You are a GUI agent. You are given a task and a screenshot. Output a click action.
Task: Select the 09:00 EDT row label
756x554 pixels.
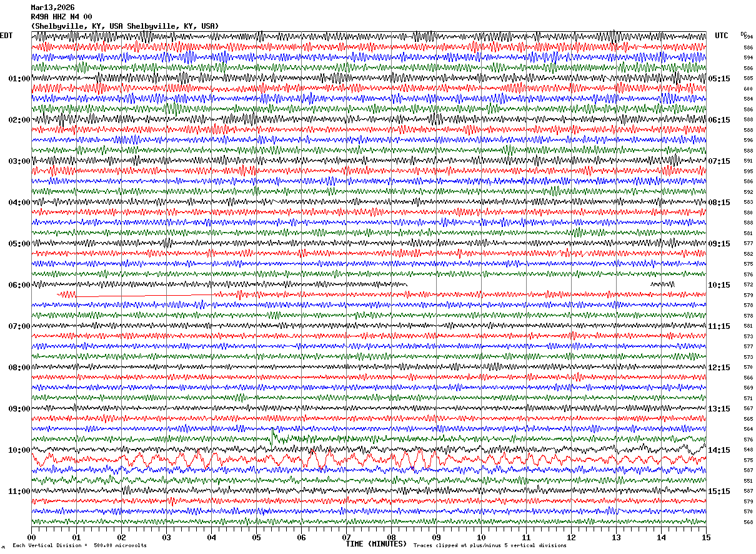[19, 409]
